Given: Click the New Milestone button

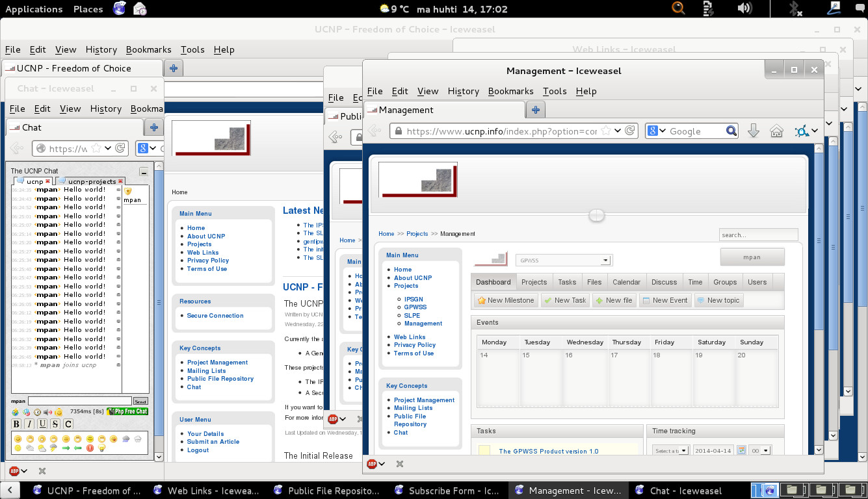Looking at the screenshot, I should point(505,300).
